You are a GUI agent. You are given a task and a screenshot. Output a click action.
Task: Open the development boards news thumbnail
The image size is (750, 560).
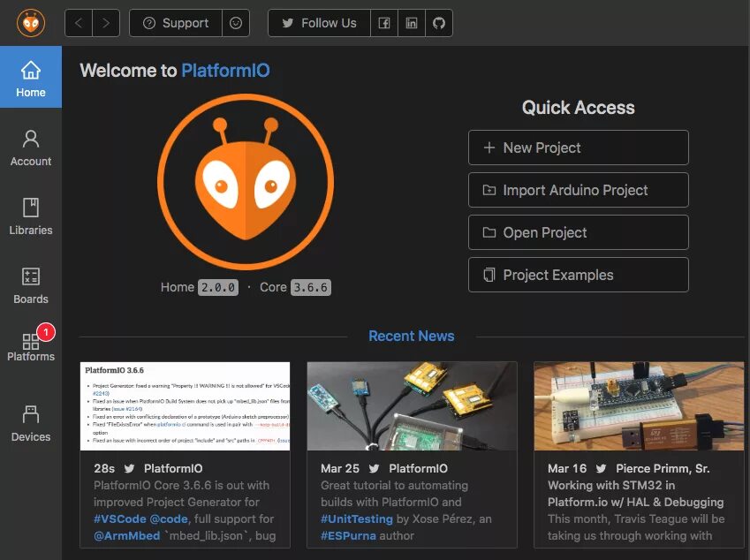point(412,406)
